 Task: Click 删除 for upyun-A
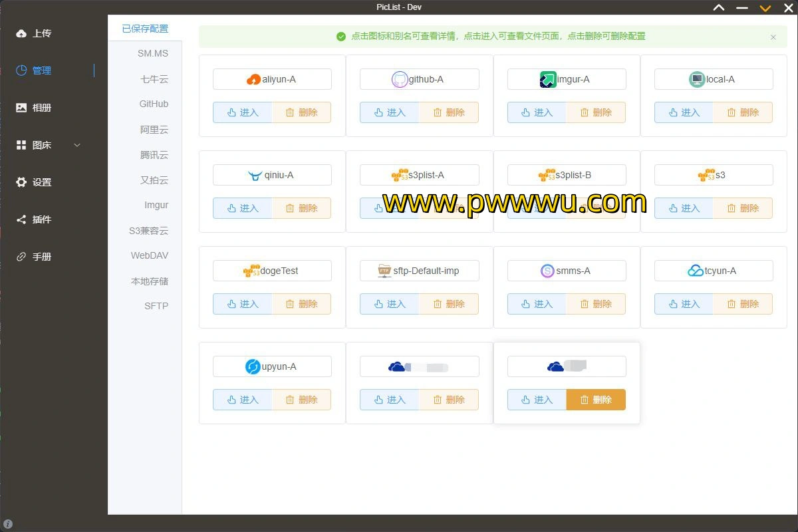coord(302,400)
